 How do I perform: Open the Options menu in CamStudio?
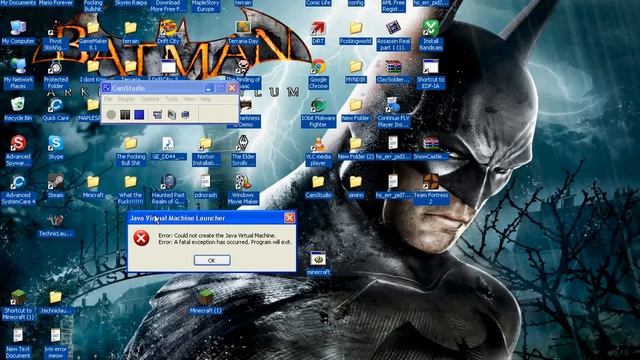point(149,99)
